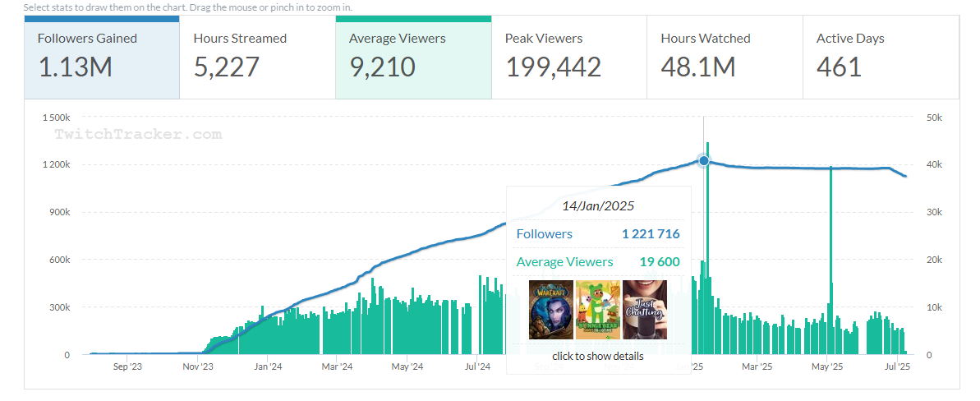Click the 600k left axis label
This screenshot has width=980, height=401.
(60, 260)
